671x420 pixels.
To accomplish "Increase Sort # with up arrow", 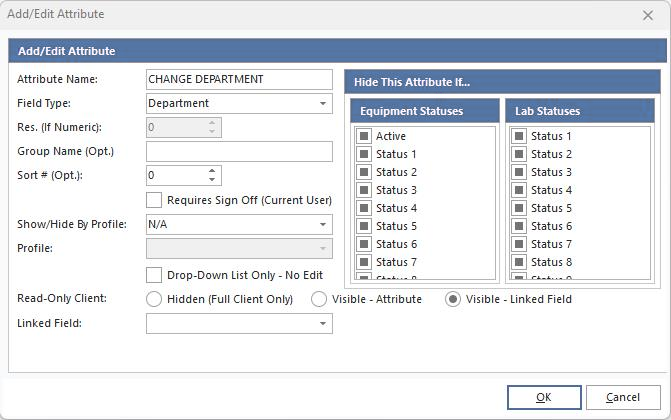I will [212, 171].
